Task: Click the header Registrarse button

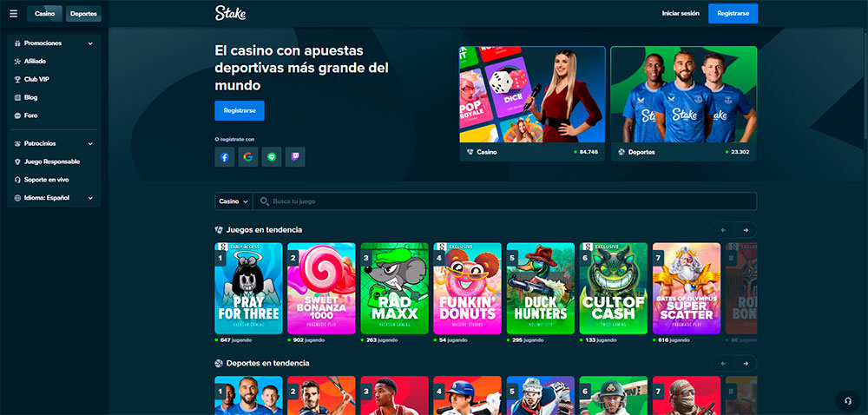Action: pos(733,13)
